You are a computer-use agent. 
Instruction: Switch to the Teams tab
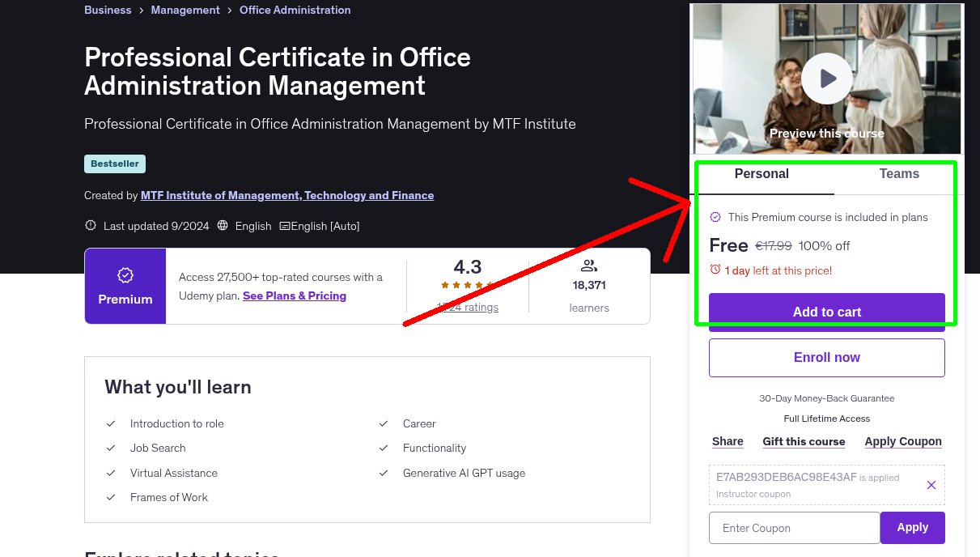tap(898, 173)
